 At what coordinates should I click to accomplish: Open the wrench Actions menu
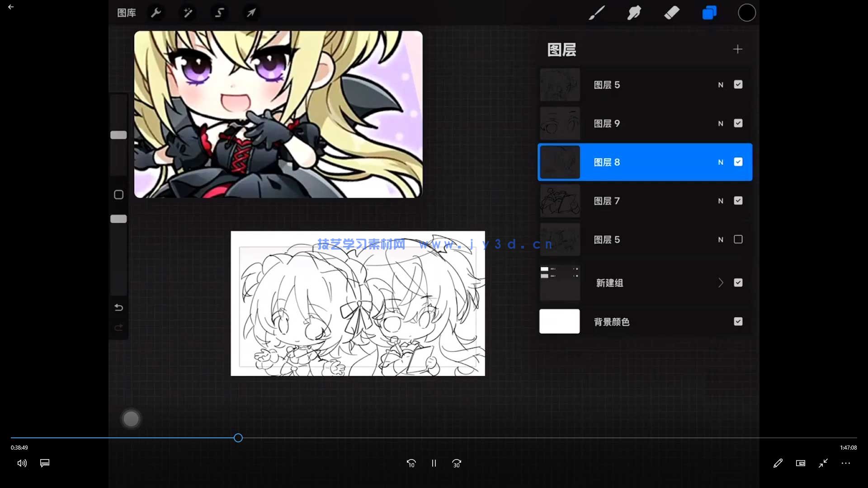point(156,13)
